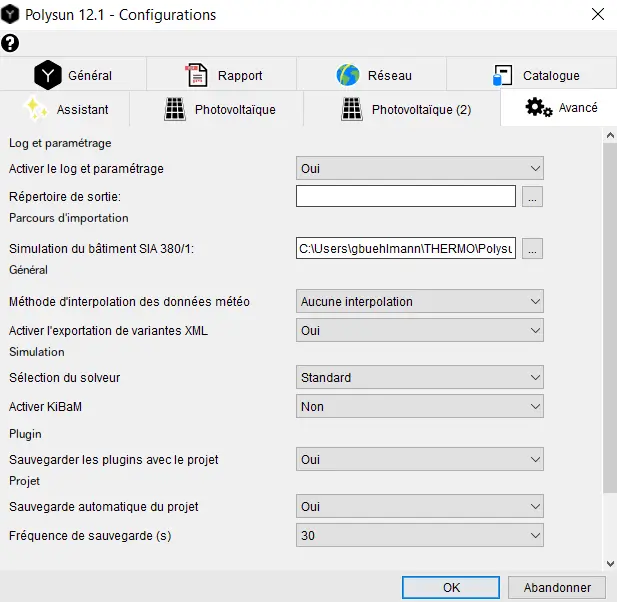Open the Activer KiBaM dropdown

(419, 406)
